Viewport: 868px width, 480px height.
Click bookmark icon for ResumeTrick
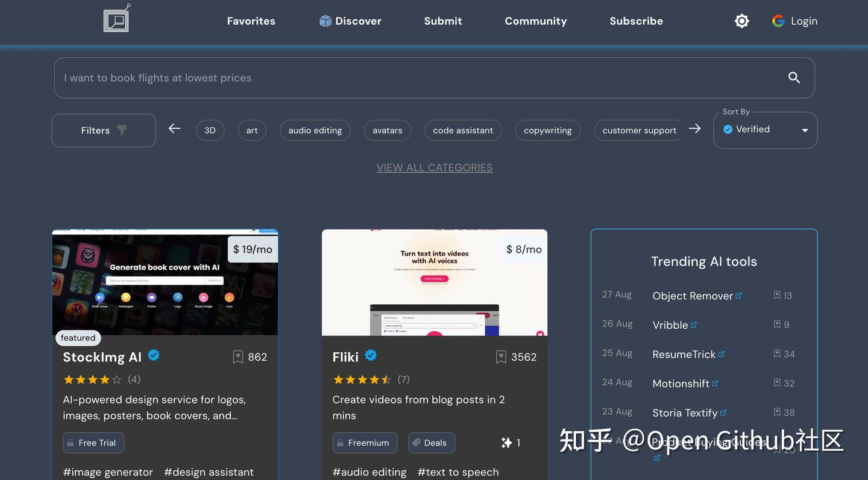click(x=777, y=354)
